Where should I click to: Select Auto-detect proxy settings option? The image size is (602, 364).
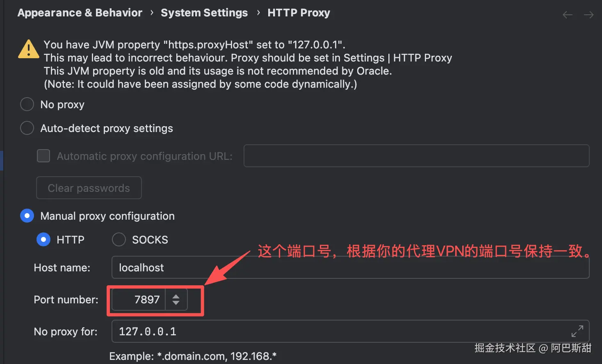[27, 128]
